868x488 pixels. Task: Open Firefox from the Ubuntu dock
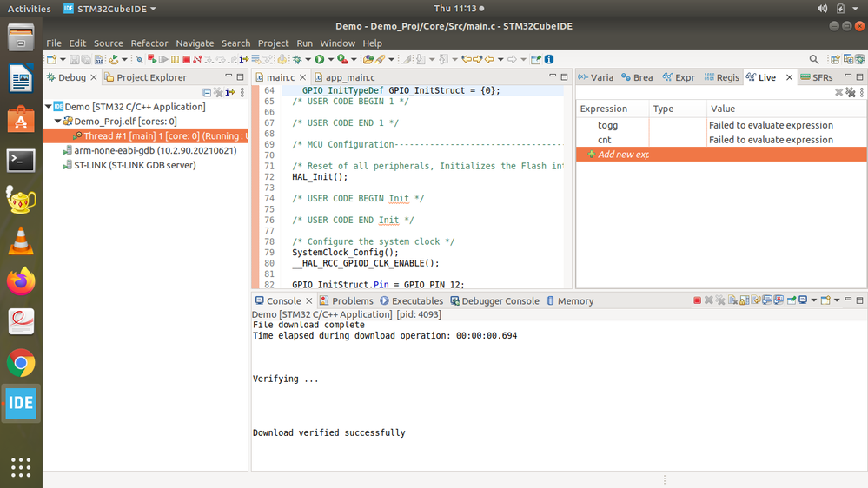tap(21, 280)
